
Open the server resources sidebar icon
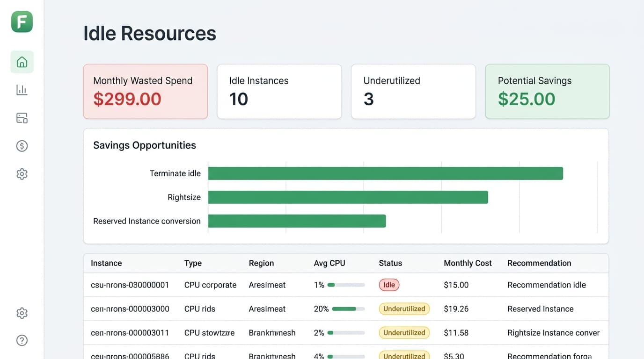[x=22, y=118]
